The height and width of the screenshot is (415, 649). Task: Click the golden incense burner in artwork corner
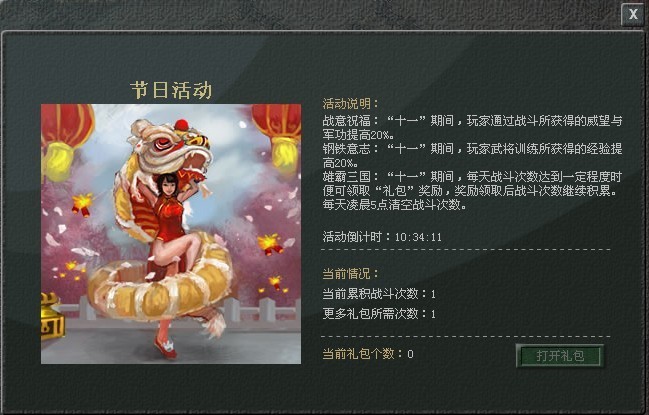[x=53, y=317]
